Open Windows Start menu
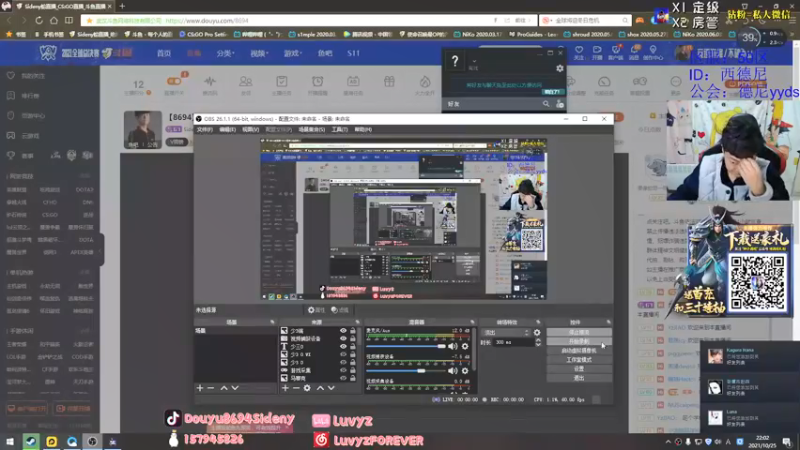This screenshot has width=800, height=450. point(10,441)
